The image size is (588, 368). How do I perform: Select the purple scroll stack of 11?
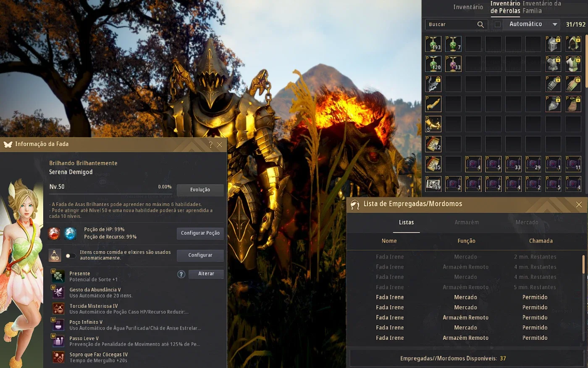pyautogui.click(x=573, y=164)
